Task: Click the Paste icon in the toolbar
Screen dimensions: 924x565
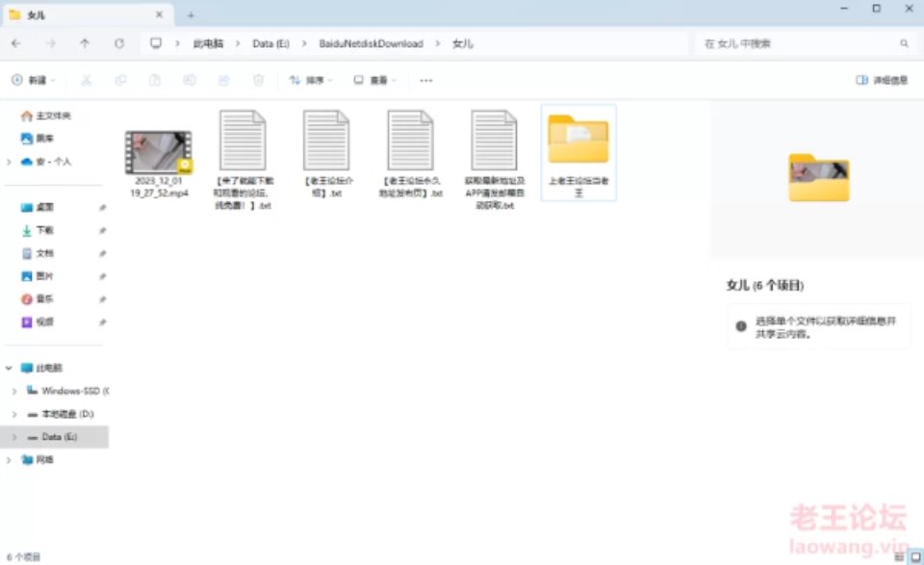Action: tap(156, 80)
